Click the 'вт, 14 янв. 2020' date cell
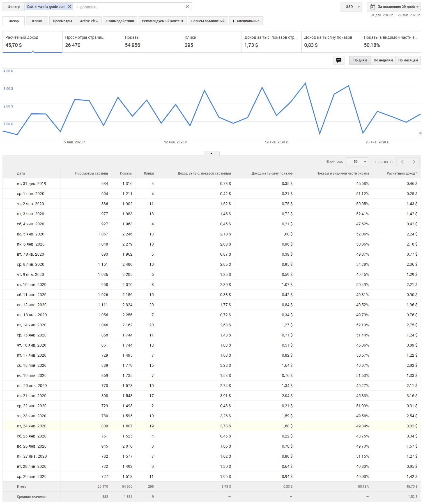 pos(32,325)
